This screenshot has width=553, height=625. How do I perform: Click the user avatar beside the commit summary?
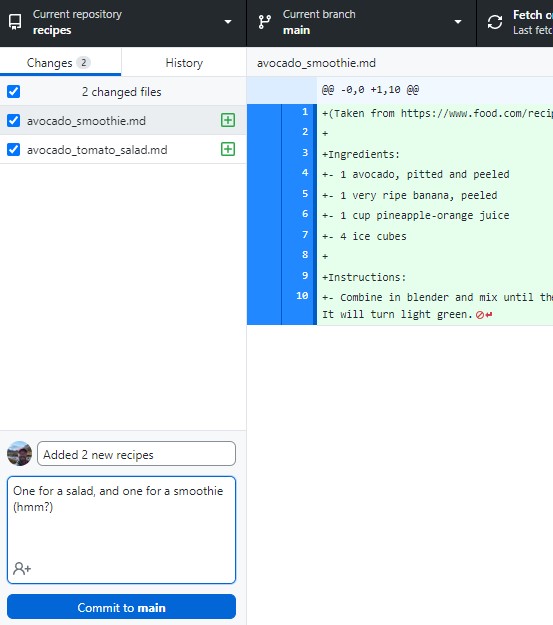click(20, 454)
